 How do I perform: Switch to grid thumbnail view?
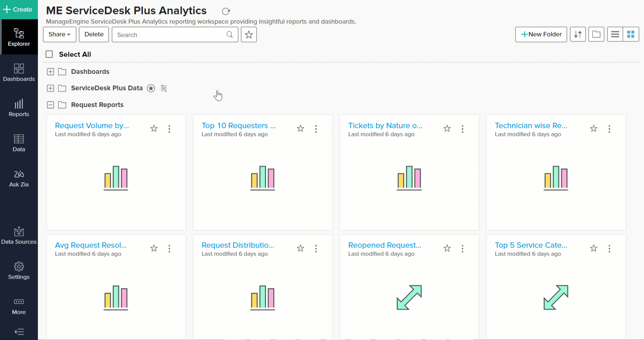pos(631,34)
